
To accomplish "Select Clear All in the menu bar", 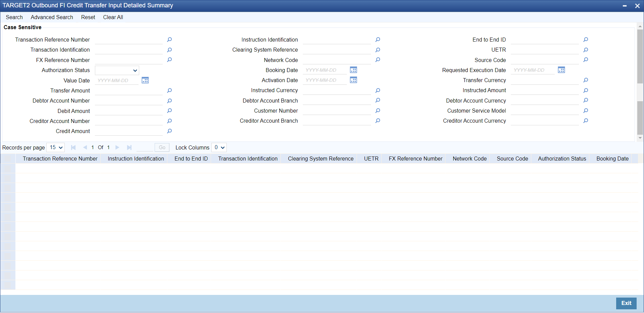I will [x=113, y=17].
